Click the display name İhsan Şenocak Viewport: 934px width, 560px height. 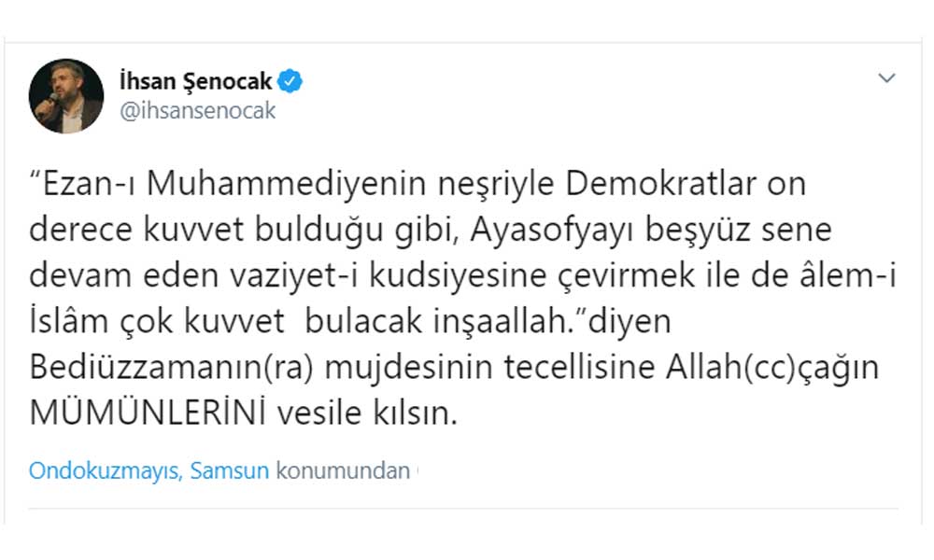(x=196, y=82)
